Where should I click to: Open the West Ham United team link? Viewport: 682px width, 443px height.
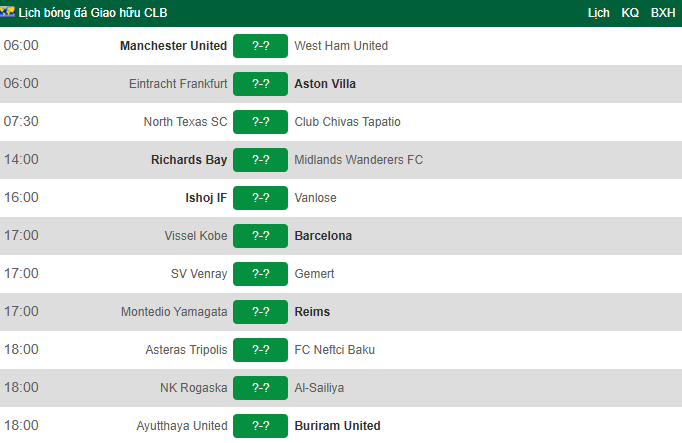click(x=341, y=46)
